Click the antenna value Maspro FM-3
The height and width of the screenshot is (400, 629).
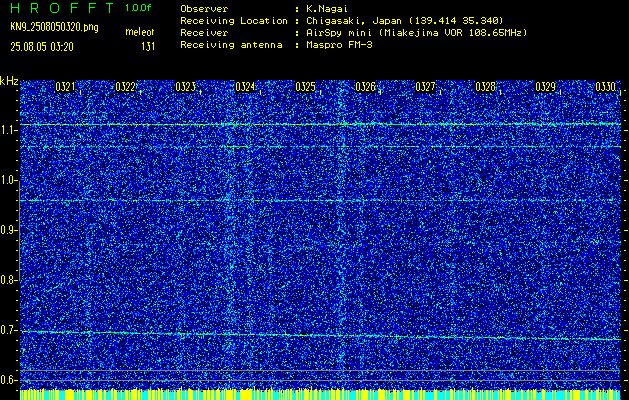point(339,45)
